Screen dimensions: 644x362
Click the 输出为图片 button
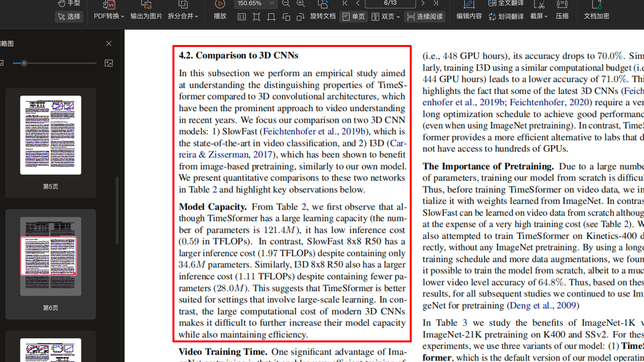coord(146,16)
